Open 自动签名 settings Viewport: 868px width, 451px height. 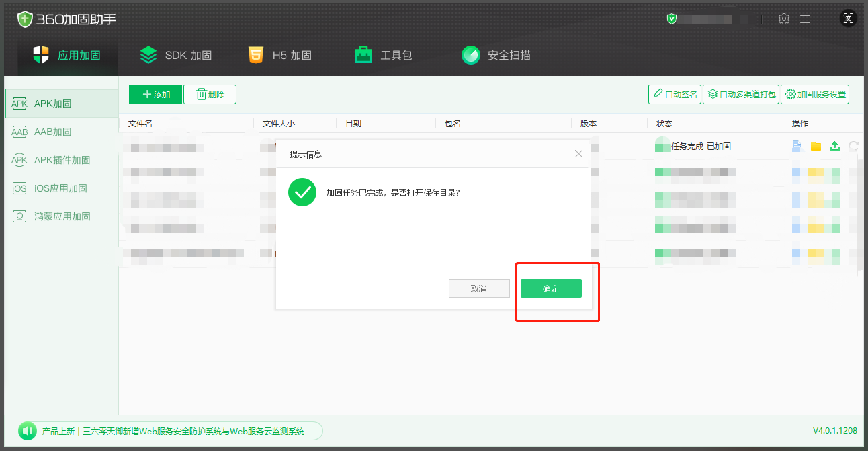pos(675,95)
